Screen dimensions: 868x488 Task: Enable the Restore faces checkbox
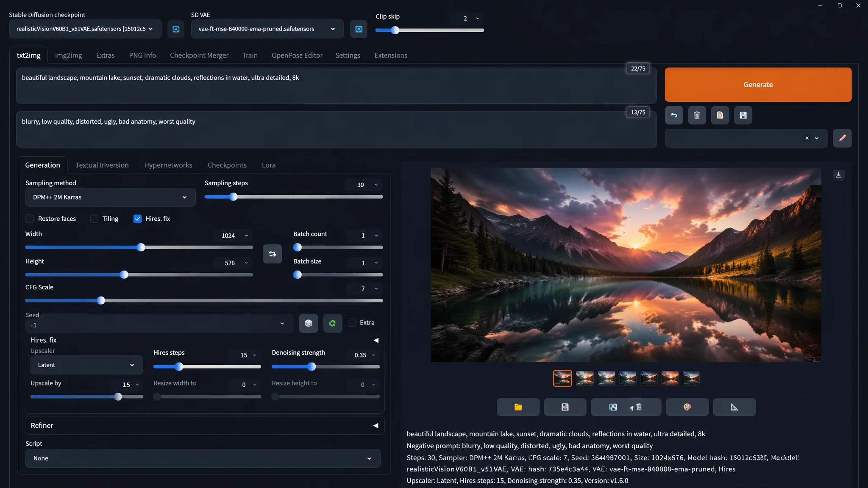click(x=30, y=219)
